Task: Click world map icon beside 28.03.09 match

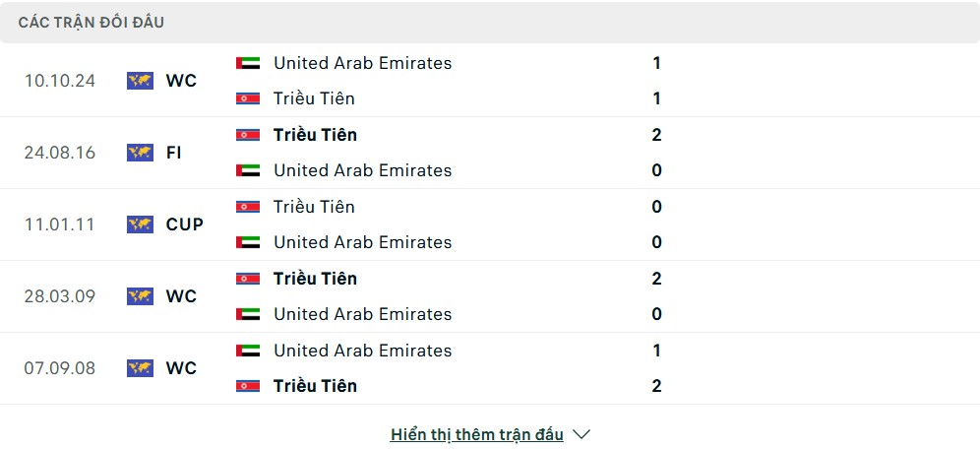Action: coord(140,296)
